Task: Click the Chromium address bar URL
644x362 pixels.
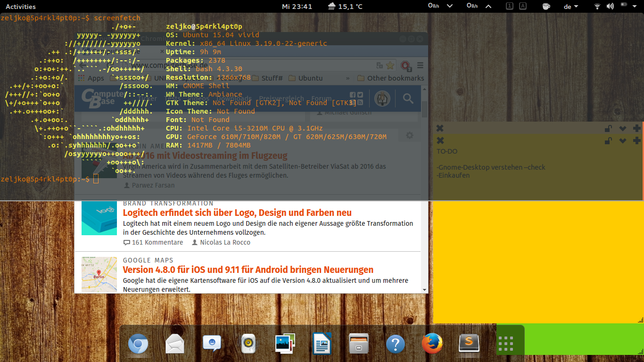Action: (170, 66)
